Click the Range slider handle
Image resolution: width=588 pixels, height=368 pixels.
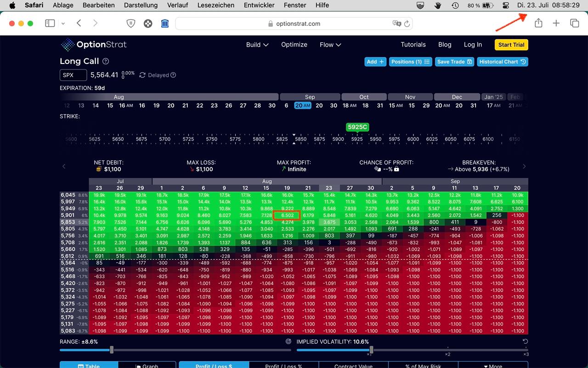(x=112, y=350)
